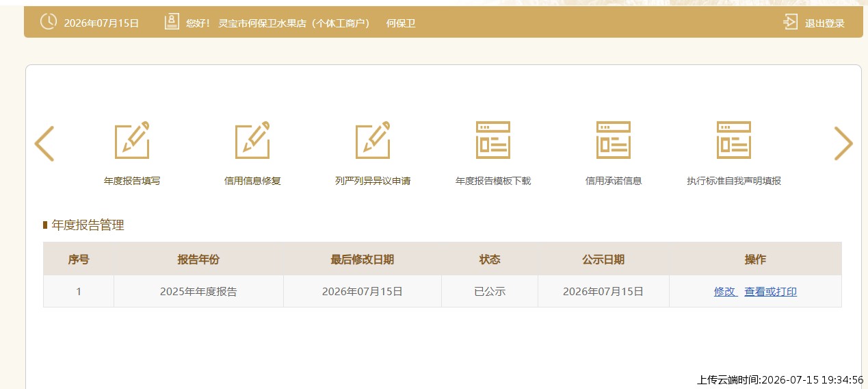
Task: Click the 2025年年度报告 cell
Action: (x=198, y=291)
